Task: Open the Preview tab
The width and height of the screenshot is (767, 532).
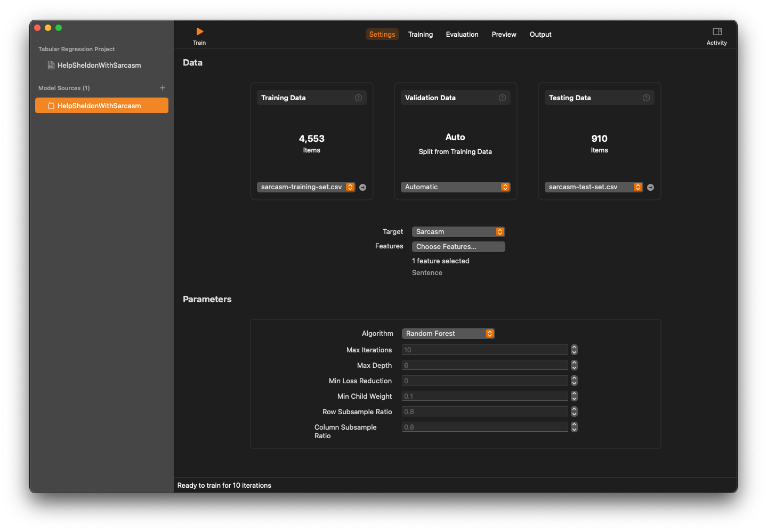Action: point(504,35)
